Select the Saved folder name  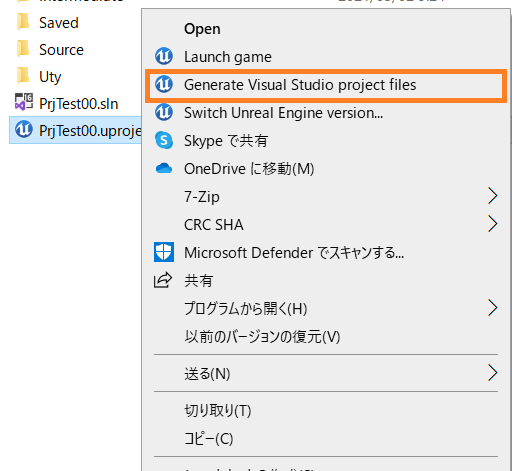pyautogui.click(x=59, y=23)
